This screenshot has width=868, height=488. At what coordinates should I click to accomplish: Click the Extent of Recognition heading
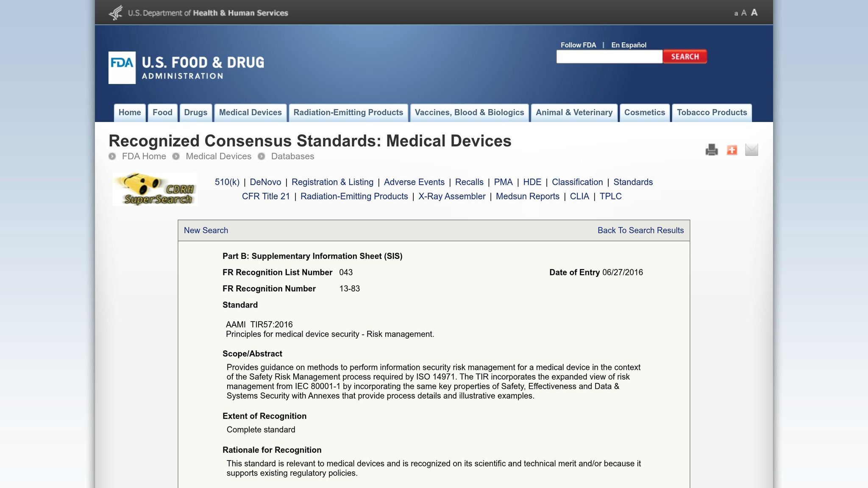click(264, 416)
